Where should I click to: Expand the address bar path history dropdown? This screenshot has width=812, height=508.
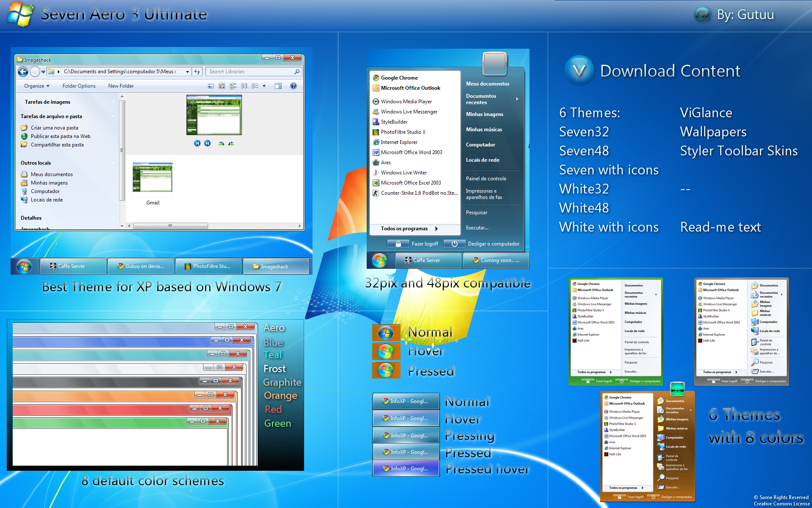(x=187, y=72)
